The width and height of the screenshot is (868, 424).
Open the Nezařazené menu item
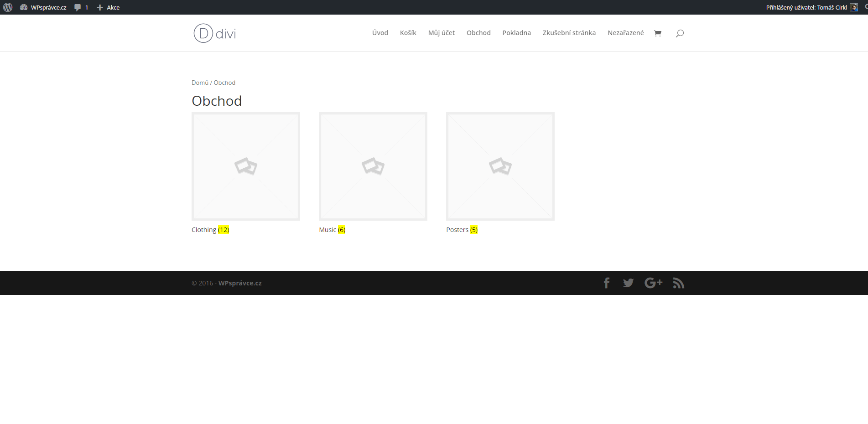pos(626,33)
